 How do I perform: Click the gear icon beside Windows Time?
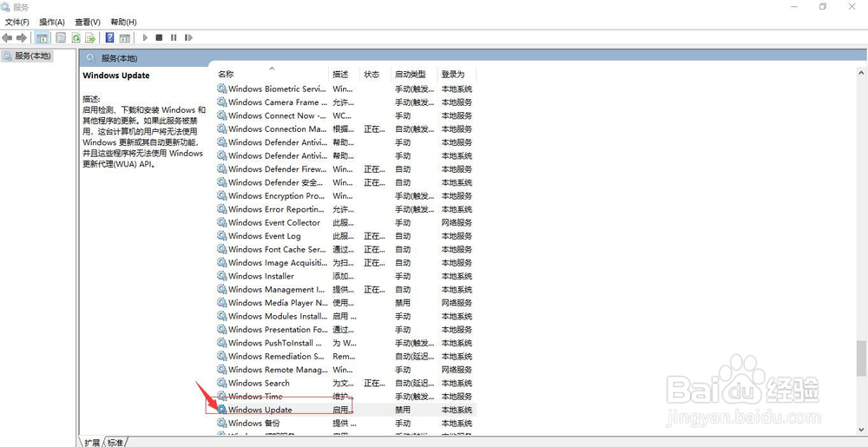pyautogui.click(x=222, y=396)
